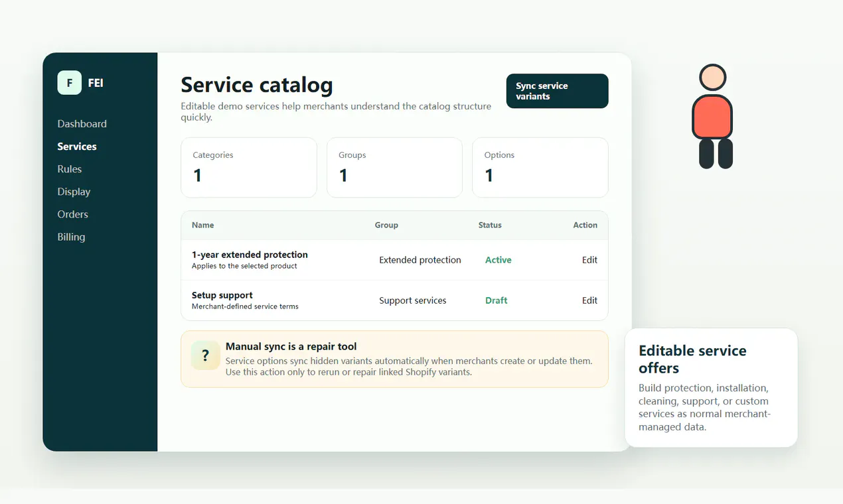This screenshot has width=843, height=504.
Task: Edit the 1-year extended protection service
Action: [x=589, y=260]
